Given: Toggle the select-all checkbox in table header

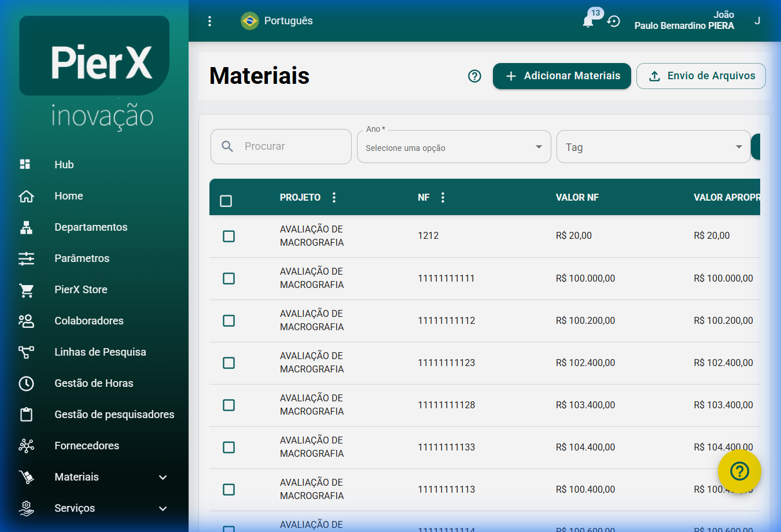Looking at the screenshot, I should pyautogui.click(x=226, y=200).
